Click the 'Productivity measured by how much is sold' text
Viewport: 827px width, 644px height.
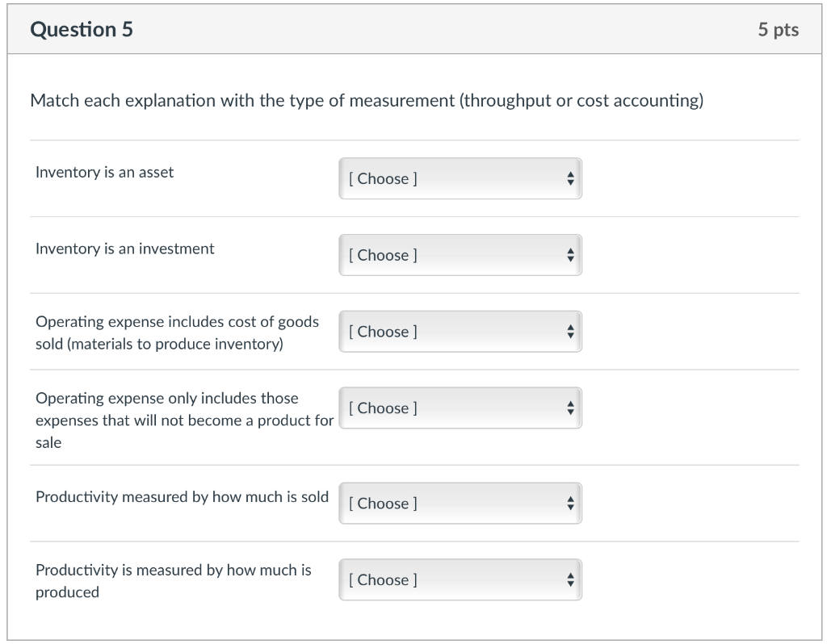point(182,497)
